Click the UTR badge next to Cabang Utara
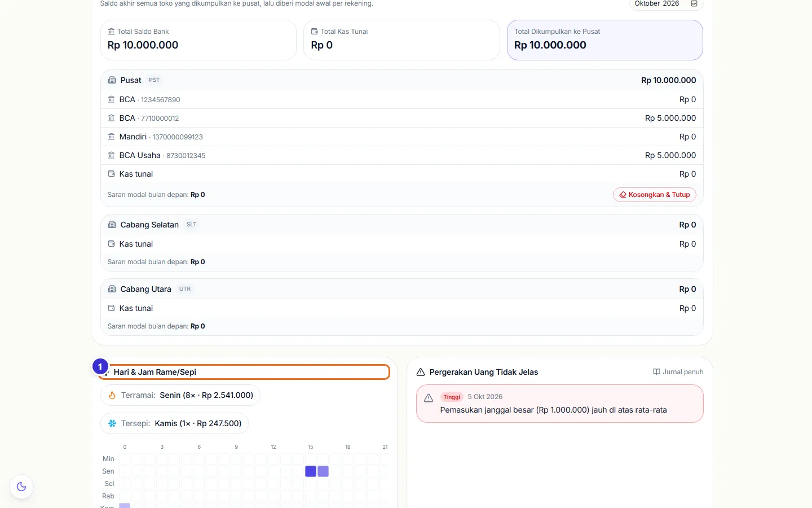The image size is (812, 508). click(x=185, y=289)
